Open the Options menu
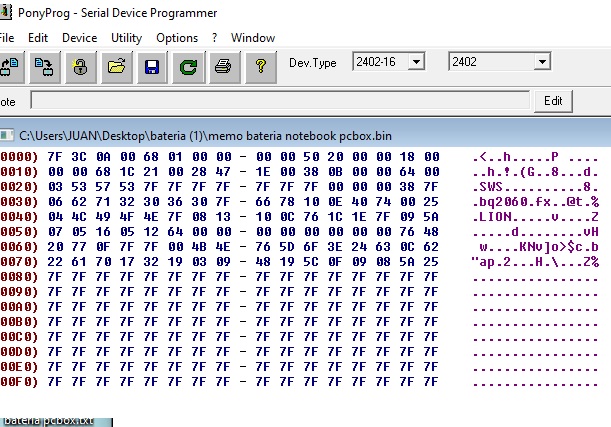Viewport: 611px width, 427px height. 177,38
